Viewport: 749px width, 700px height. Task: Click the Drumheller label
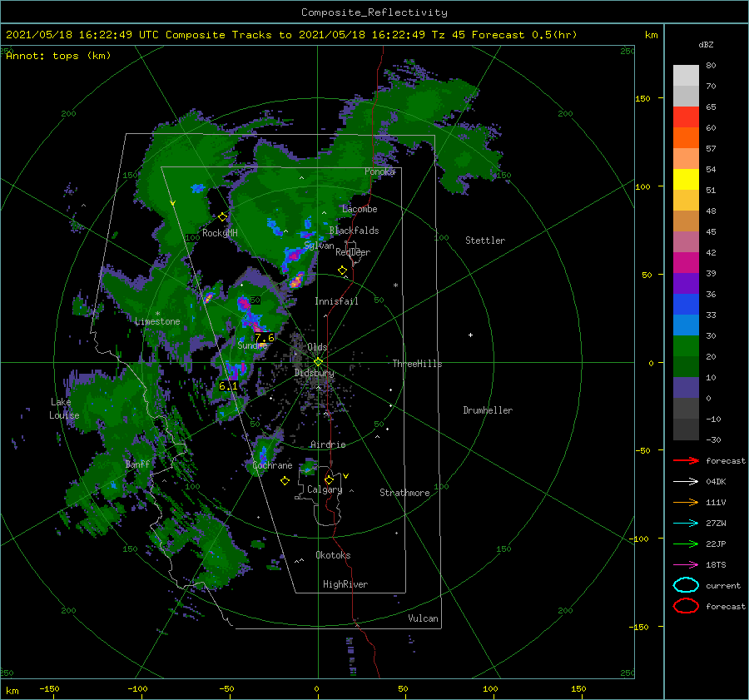[x=488, y=410]
